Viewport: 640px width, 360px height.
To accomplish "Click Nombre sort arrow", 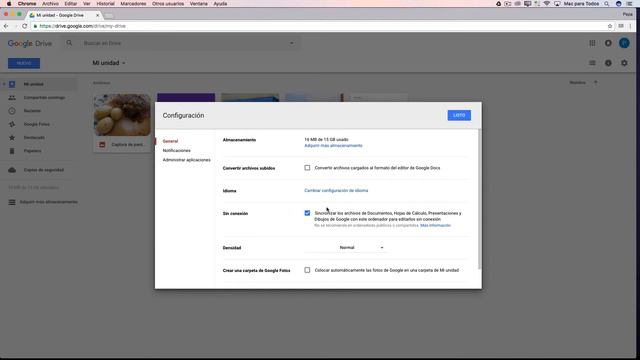I will [596, 82].
